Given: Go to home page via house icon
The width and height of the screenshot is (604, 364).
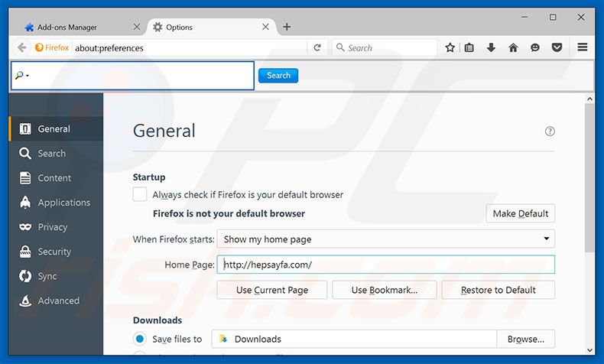Looking at the screenshot, I should pos(513,47).
